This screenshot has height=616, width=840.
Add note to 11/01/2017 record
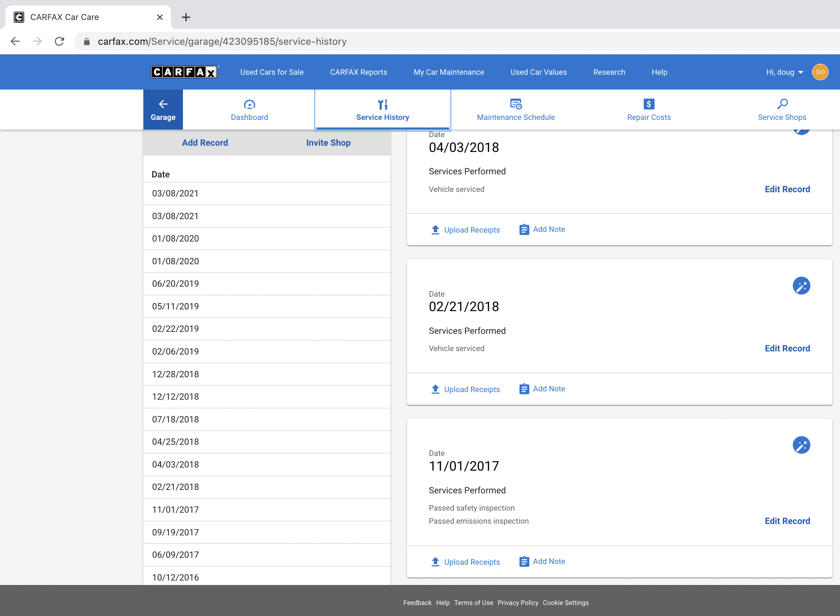tap(542, 561)
